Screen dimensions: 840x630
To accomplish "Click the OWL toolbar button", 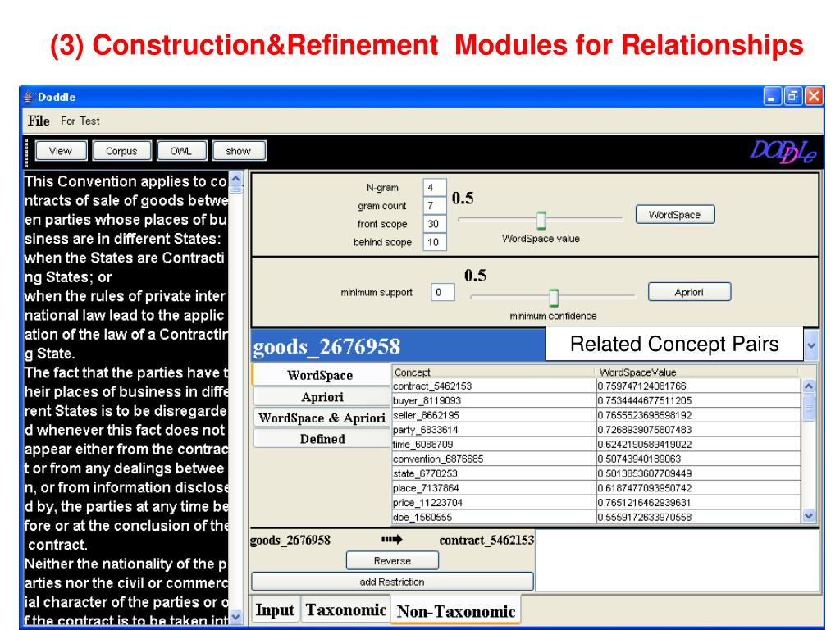I will tap(181, 151).
